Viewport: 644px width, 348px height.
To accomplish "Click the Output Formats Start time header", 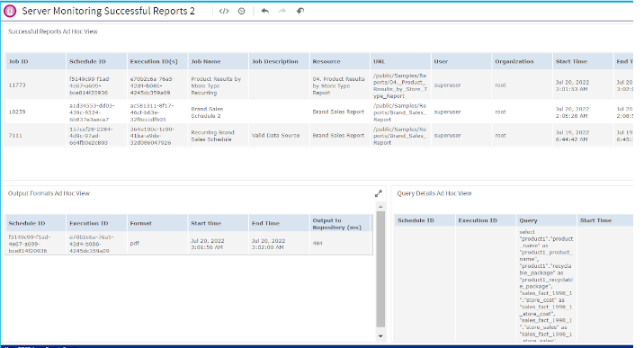I will pos(218,223).
